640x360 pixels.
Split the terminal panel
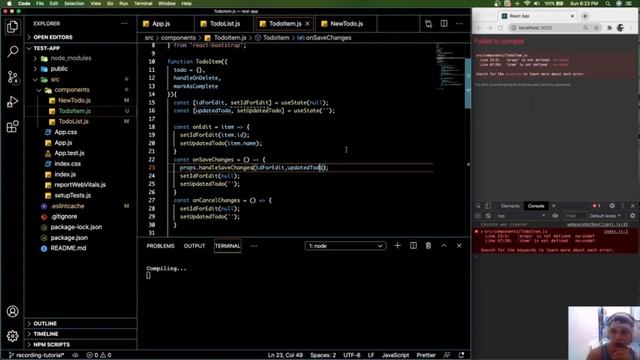[413, 246]
